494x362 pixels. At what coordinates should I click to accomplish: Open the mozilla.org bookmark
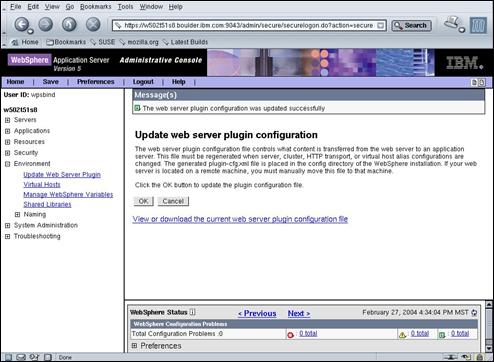point(139,42)
